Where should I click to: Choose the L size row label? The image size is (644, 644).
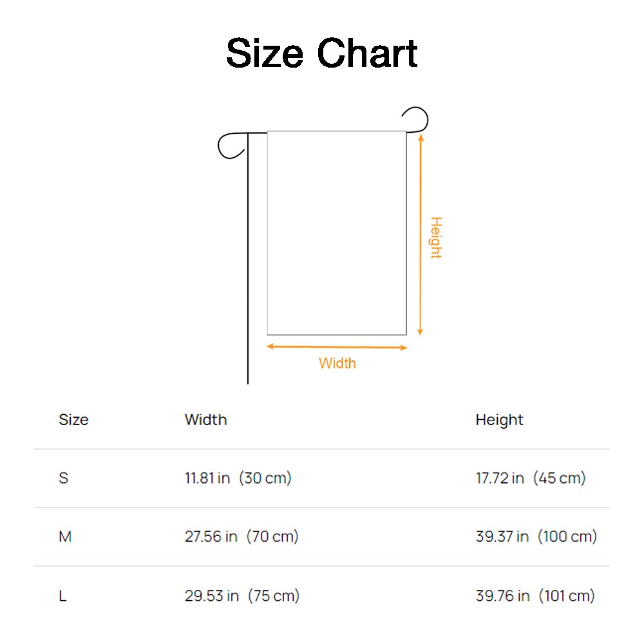click(62, 596)
